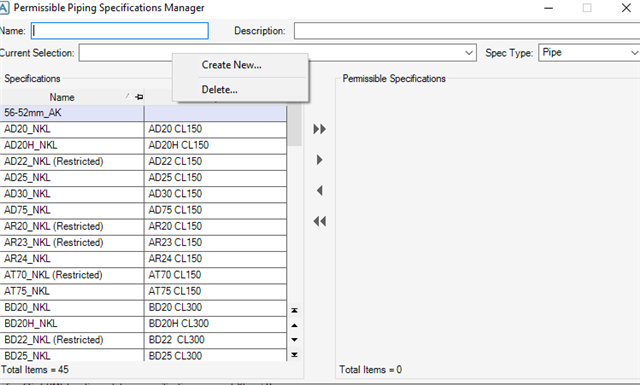Screen dimensions: 640x385
Task: Select the BD20H_NKL specification
Action: [71, 324]
